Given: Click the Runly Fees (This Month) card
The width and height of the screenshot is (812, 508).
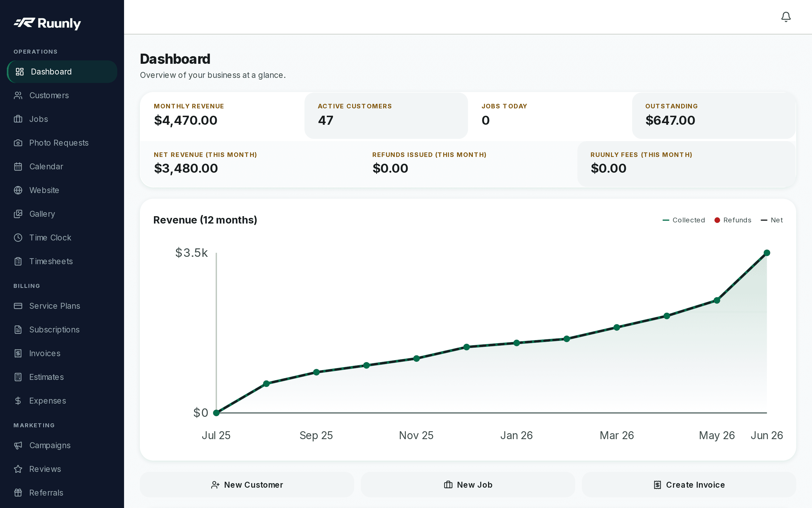Looking at the screenshot, I should pyautogui.click(x=686, y=164).
